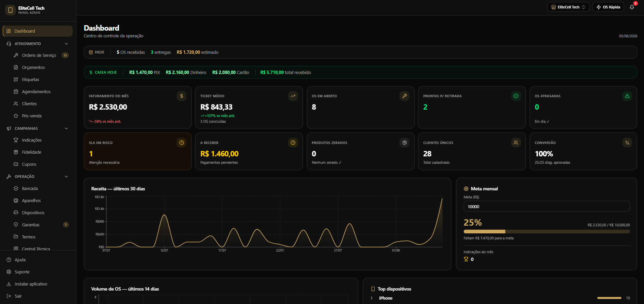Viewport: 644px width, 304px height.
Task: Click the calendar icon next to HOJE
Action: [x=91, y=52]
